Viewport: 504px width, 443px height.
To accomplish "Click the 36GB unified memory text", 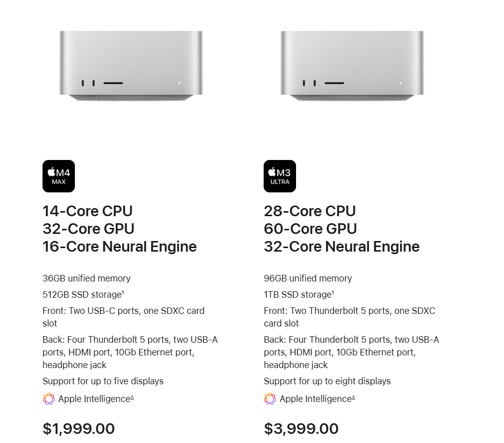I will 87,278.
